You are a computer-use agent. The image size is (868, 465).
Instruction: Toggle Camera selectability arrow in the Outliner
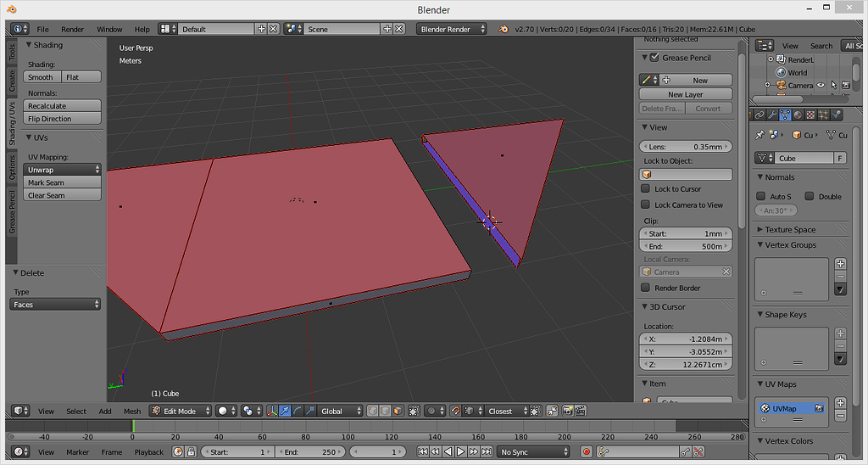point(834,86)
